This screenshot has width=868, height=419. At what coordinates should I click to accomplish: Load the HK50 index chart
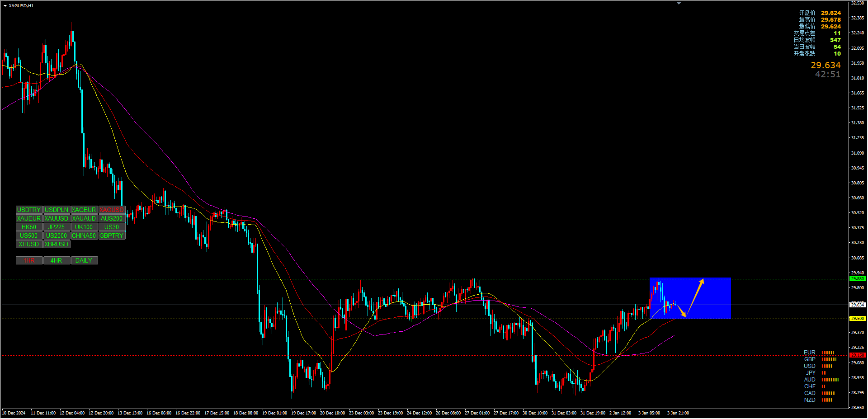(29, 227)
